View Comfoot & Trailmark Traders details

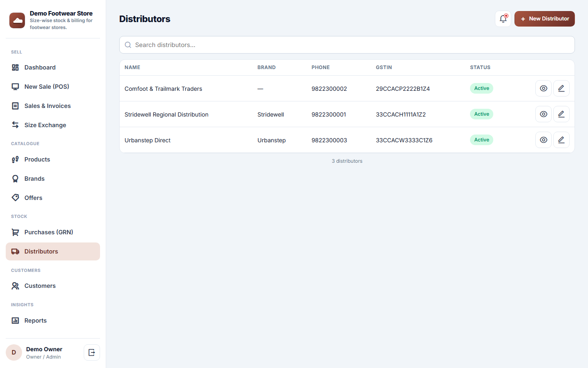click(x=543, y=88)
